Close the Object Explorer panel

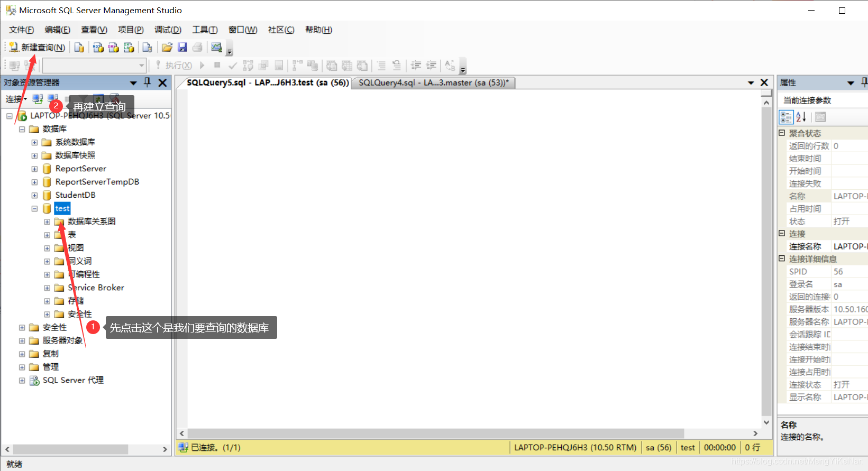tap(162, 82)
